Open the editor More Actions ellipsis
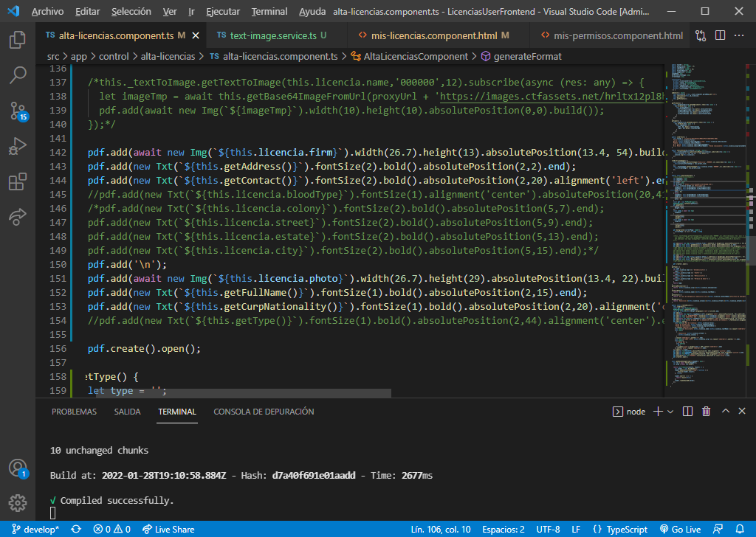 click(x=738, y=35)
